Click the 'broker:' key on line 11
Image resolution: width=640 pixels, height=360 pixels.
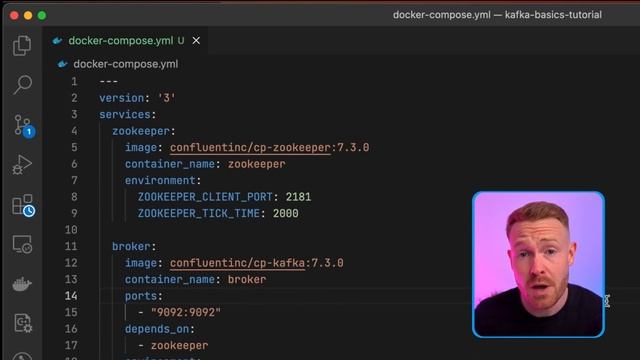pos(134,247)
